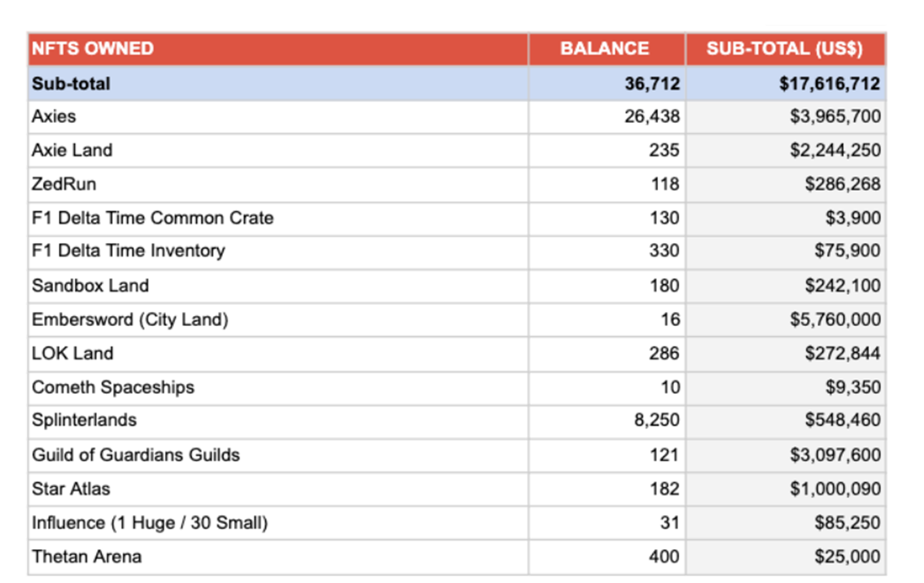
Task: Click the $1,000,090 value cell
Action: [785, 489]
